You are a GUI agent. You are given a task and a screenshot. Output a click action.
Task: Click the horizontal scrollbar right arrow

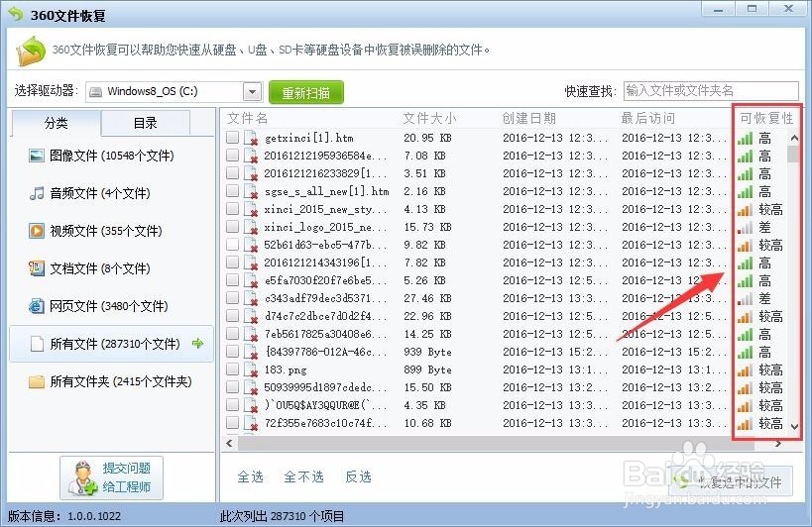778,443
